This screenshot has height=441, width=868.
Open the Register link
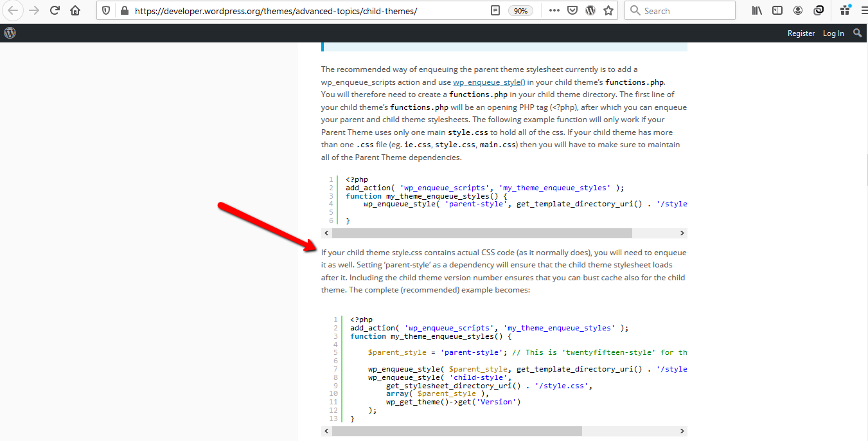click(801, 33)
